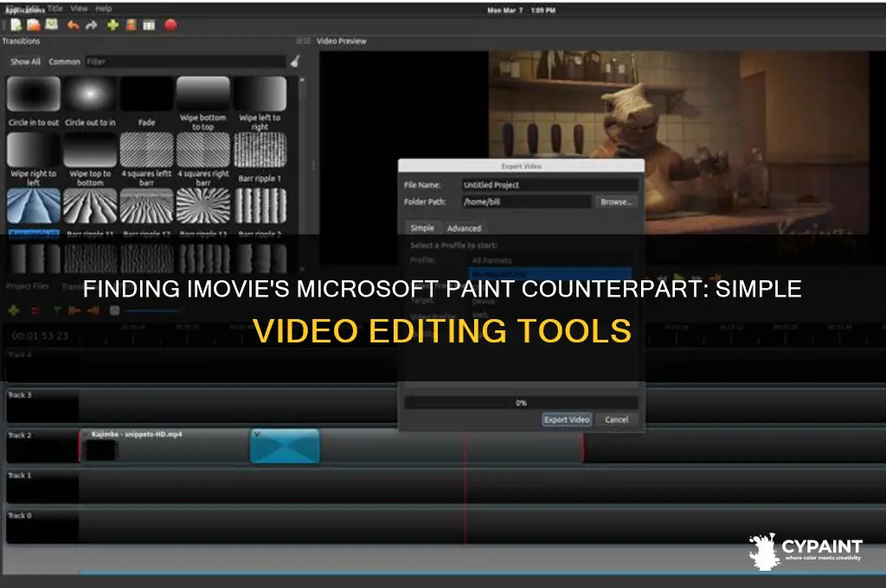
Task: Click the New Project toolbar icon
Action: coord(16,24)
